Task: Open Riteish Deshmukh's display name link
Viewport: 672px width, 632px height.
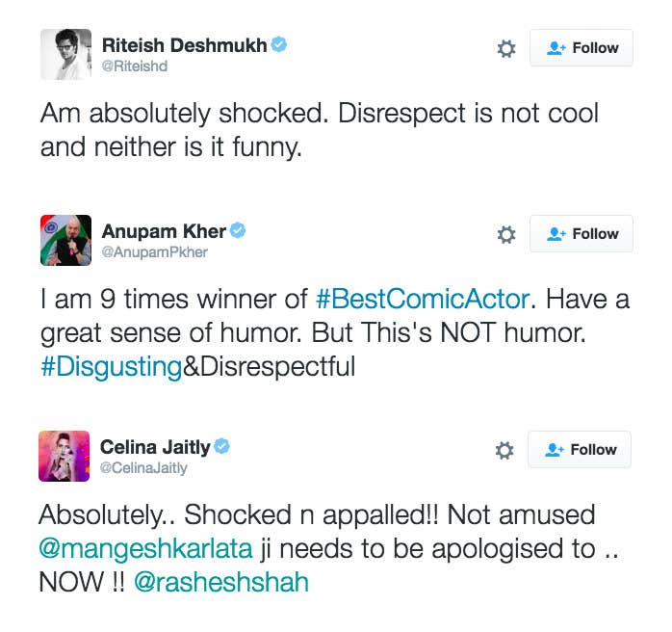Action: pyautogui.click(x=184, y=45)
